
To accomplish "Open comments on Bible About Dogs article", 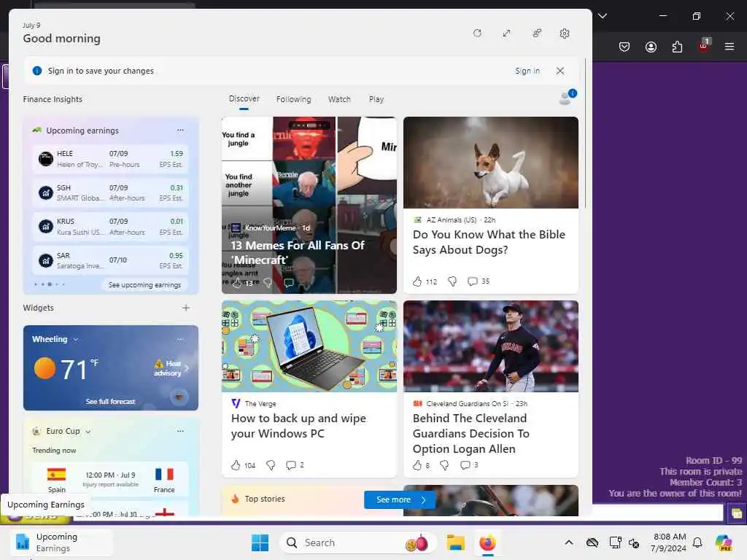I will (x=472, y=281).
